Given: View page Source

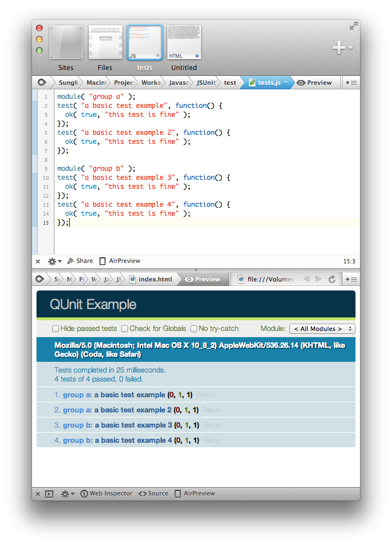Looking at the screenshot, I should coord(153,493).
